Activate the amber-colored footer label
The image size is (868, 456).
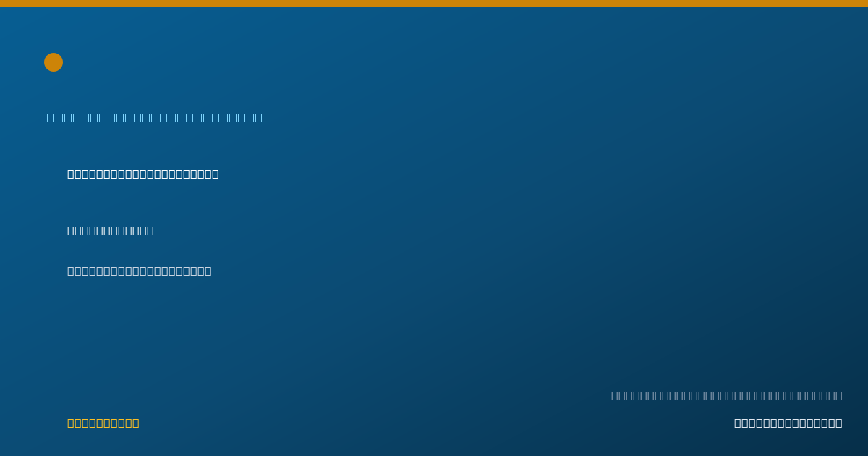(x=103, y=423)
